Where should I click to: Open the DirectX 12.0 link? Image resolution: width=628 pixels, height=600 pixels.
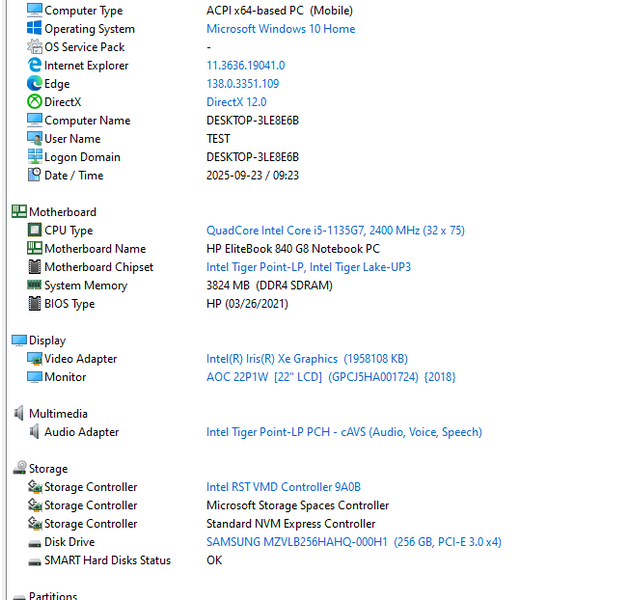[x=236, y=102]
